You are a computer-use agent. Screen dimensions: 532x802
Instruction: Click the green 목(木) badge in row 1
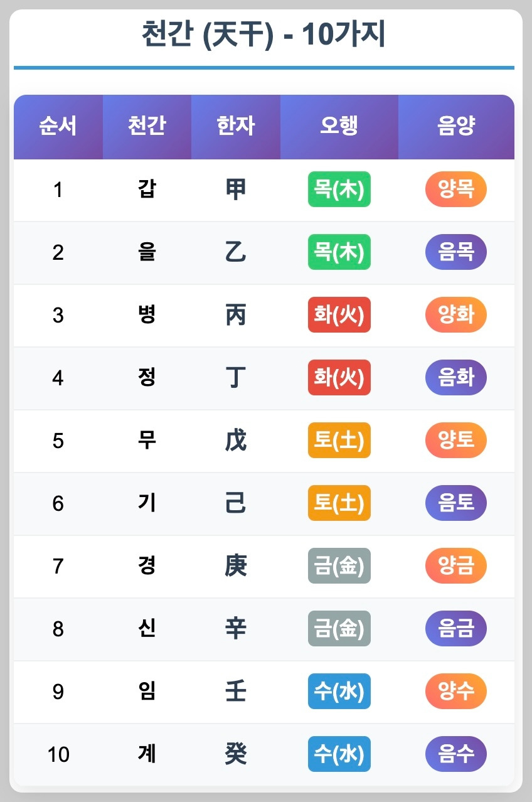coord(339,189)
